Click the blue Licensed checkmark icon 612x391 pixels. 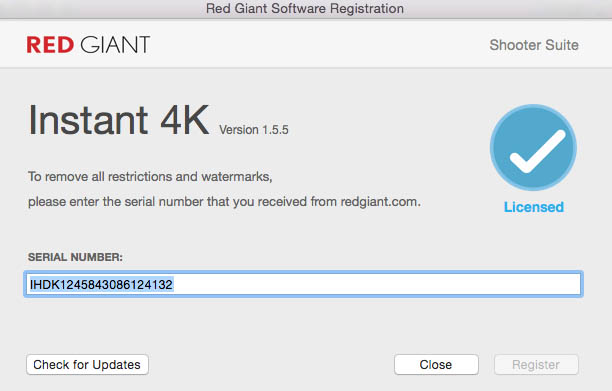tap(533, 148)
